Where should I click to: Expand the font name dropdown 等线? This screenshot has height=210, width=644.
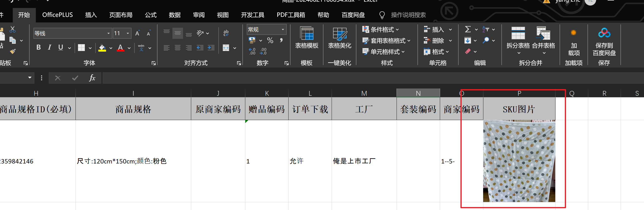(108, 33)
